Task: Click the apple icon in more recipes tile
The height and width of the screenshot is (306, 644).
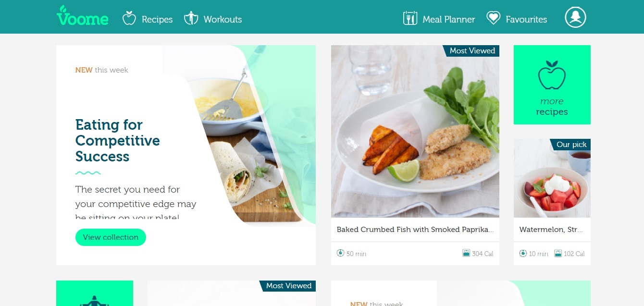Action: click(552, 75)
